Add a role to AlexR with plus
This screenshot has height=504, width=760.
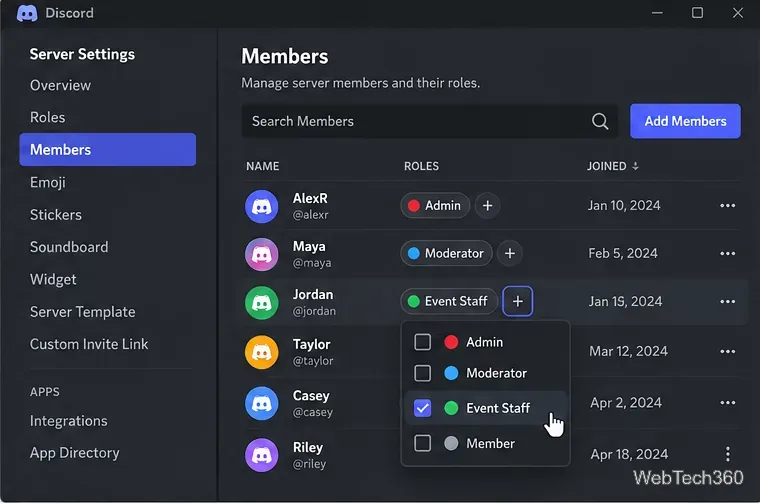(487, 205)
